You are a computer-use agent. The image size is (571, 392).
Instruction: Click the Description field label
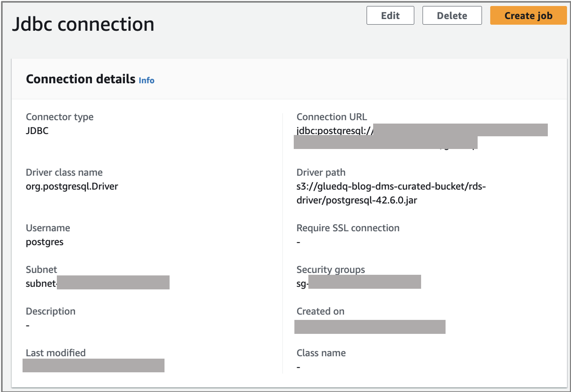pos(50,311)
